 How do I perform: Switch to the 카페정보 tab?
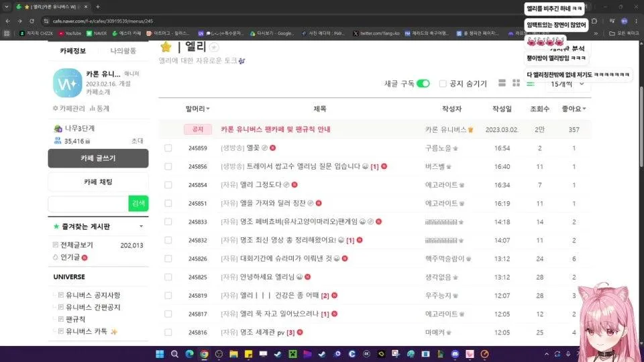pyautogui.click(x=72, y=51)
